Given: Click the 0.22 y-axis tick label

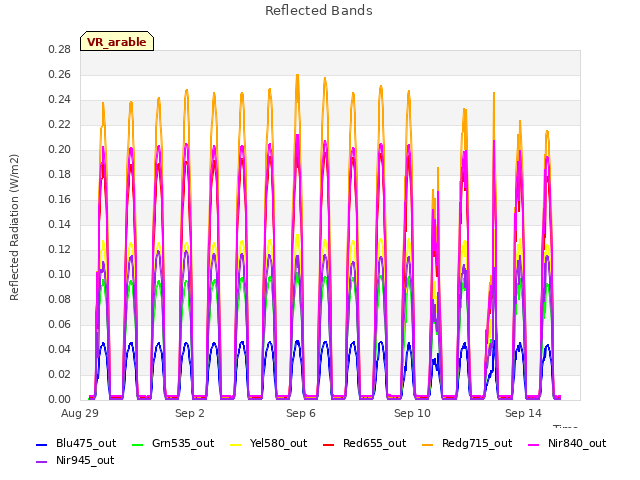Looking at the screenshot, I should 60,124.
